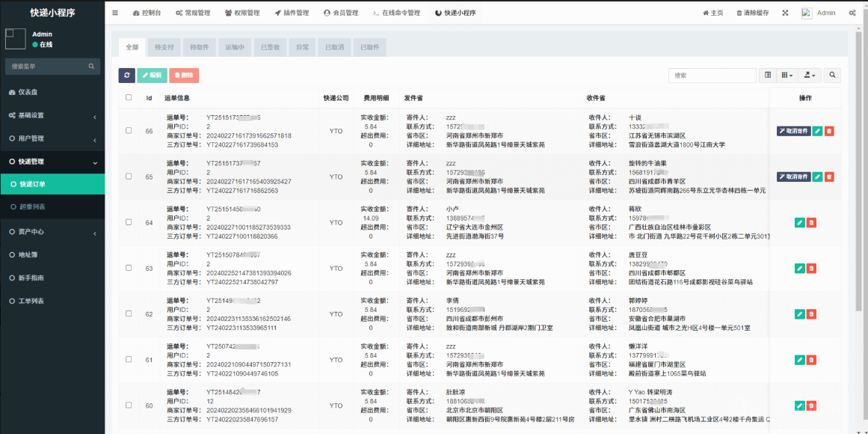Click the search magnifier button above table
This screenshot has height=434, width=868.
tap(831, 75)
